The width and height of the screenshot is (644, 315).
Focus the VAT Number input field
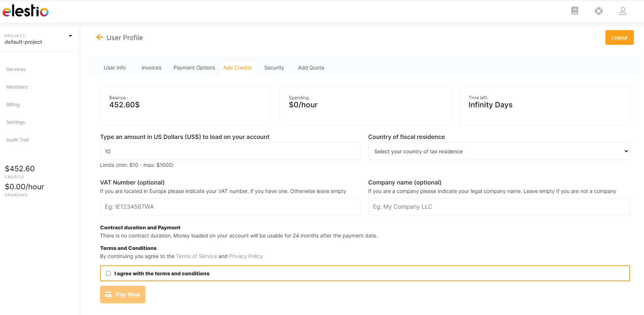tap(231, 207)
